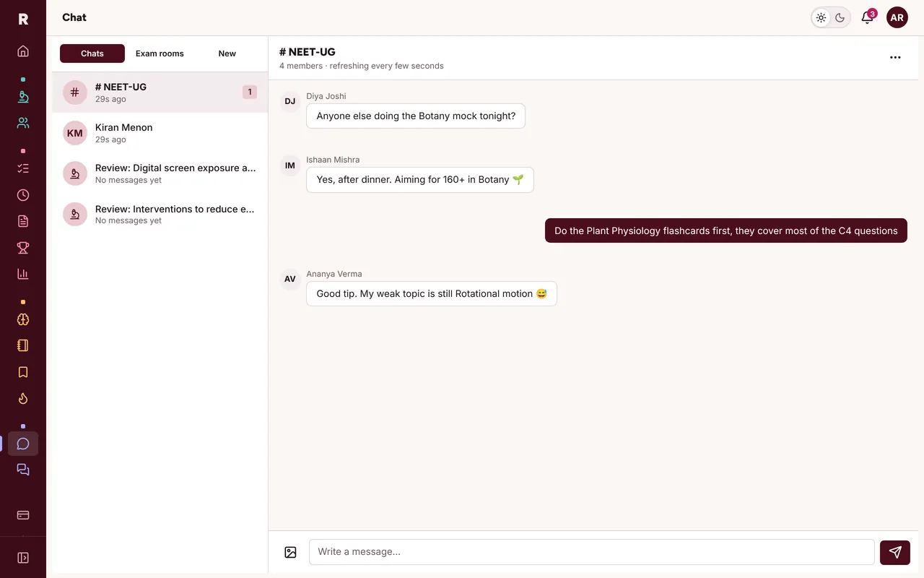Open the trophy icon in sidebar

point(23,248)
